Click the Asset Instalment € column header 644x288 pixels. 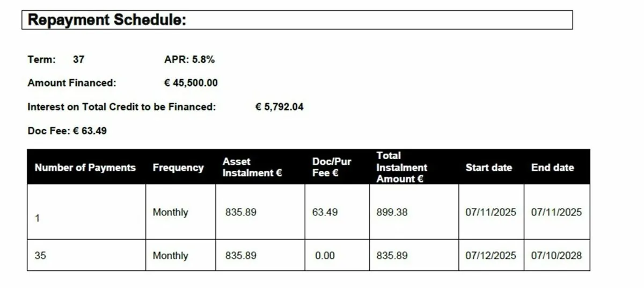pos(252,168)
